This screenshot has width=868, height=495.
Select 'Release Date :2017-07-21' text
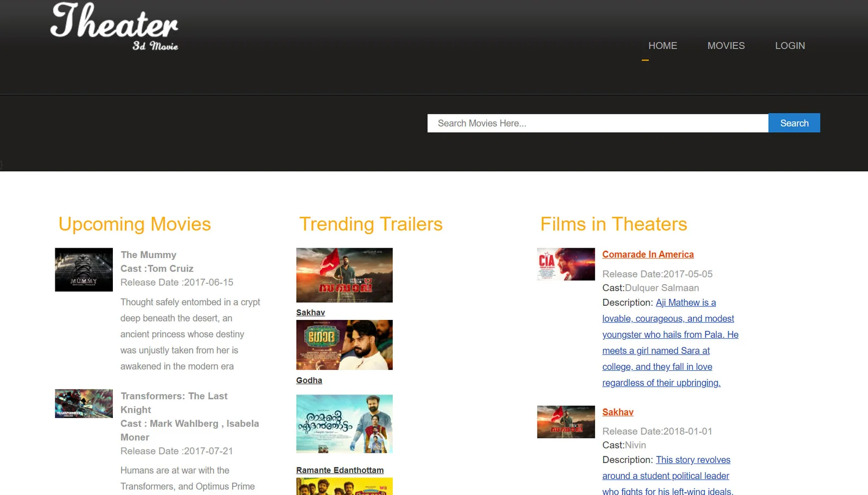177,451
